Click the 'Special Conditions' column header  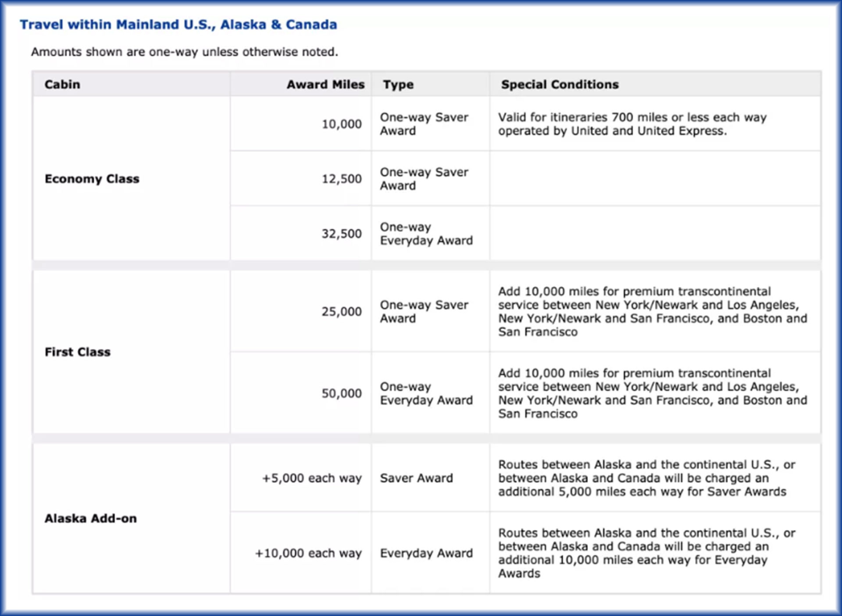coord(560,84)
